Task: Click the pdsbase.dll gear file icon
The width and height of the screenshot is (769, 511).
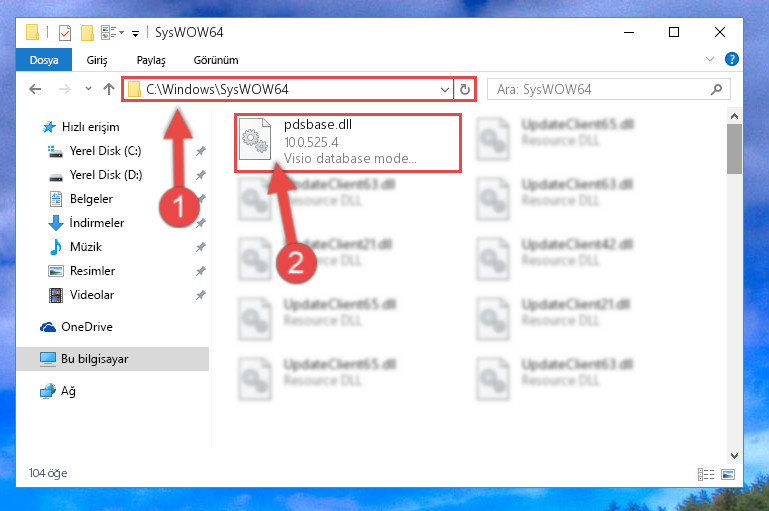Action: click(255, 139)
